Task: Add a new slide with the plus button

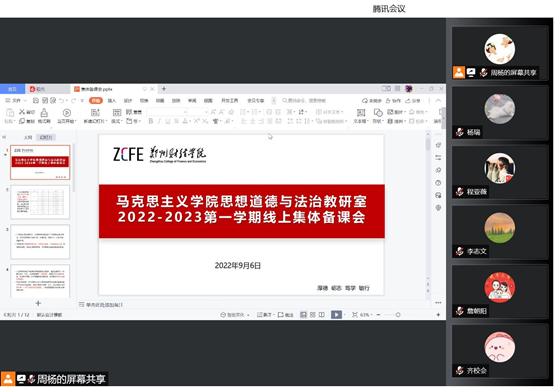Action: coord(38,303)
